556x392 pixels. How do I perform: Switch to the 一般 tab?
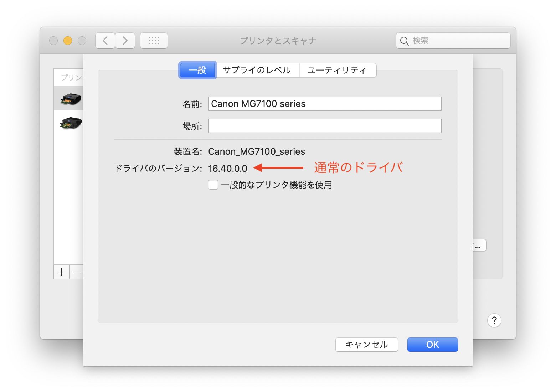pyautogui.click(x=197, y=70)
